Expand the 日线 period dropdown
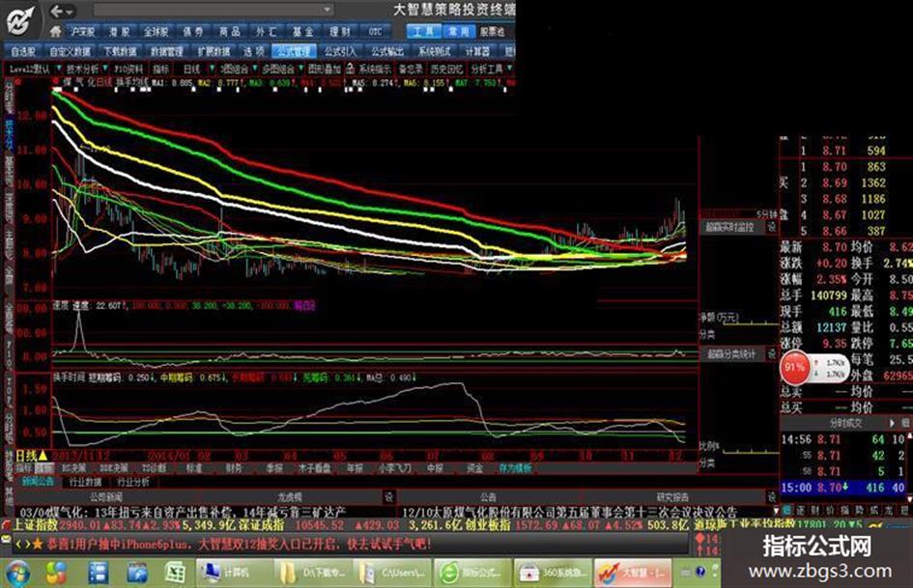 [212, 69]
